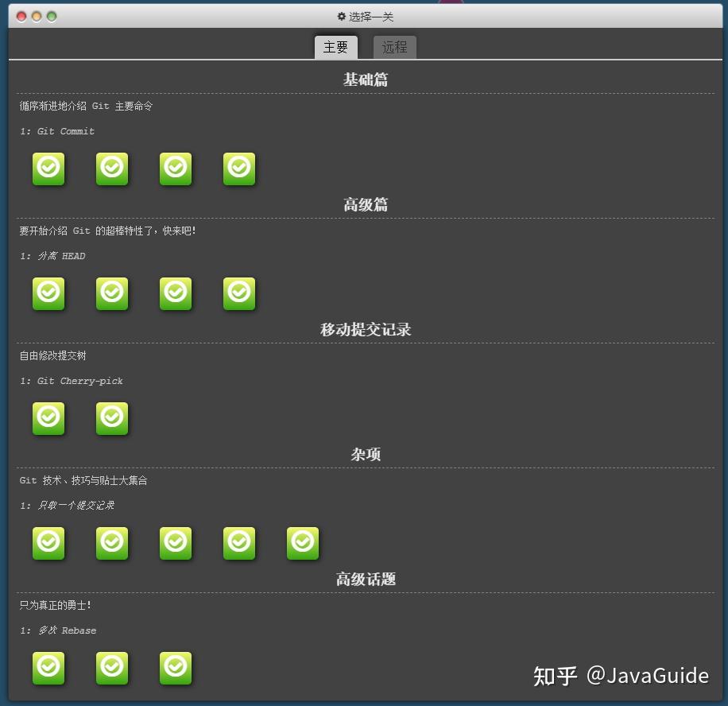The image size is (728, 706).
Task: Switch to the 远程 tab
Action: tap(395, 48)
